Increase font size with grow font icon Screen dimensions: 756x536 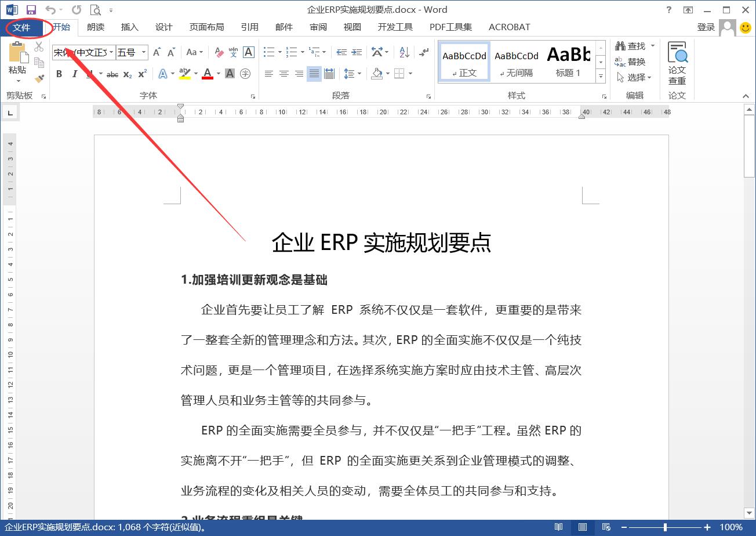coord(157,53)
